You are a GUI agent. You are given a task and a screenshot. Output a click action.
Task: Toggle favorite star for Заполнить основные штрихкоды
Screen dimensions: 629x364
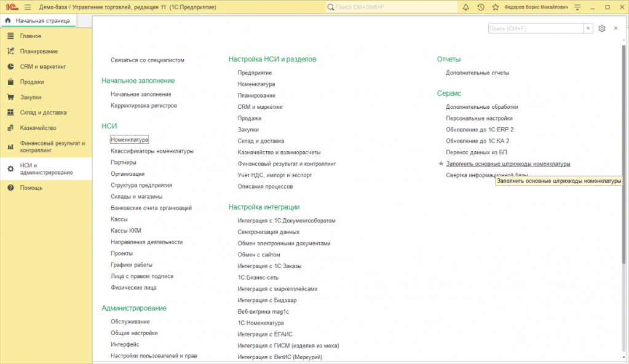coord(441,164)
